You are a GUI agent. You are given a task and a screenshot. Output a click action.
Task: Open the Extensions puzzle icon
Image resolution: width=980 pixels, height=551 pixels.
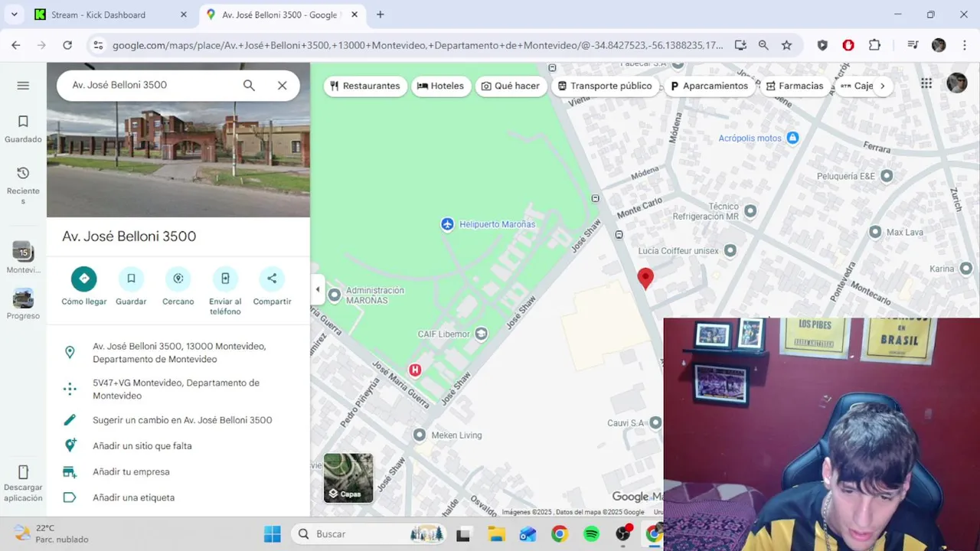point(874,45)
